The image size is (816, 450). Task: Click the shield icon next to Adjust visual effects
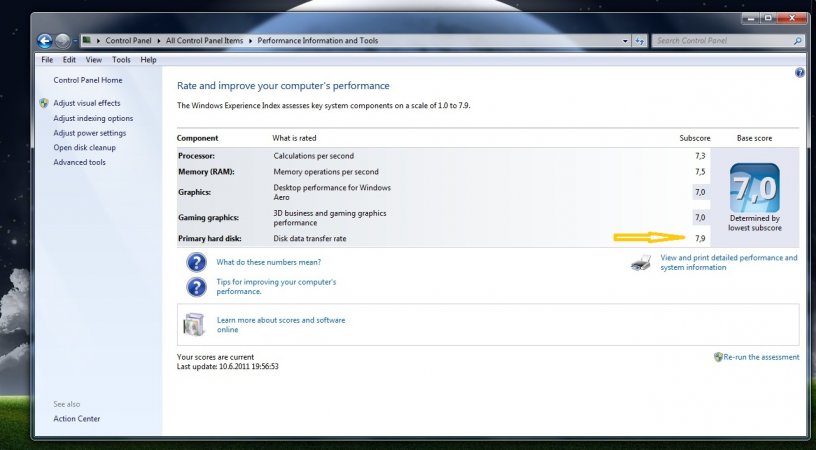[x=44, y=103]
